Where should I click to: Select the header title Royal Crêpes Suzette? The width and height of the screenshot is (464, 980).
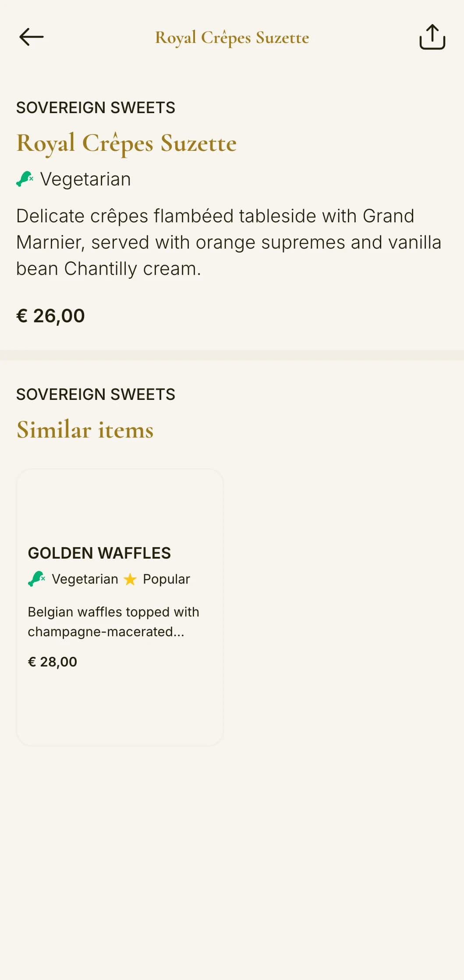(232, 38)
